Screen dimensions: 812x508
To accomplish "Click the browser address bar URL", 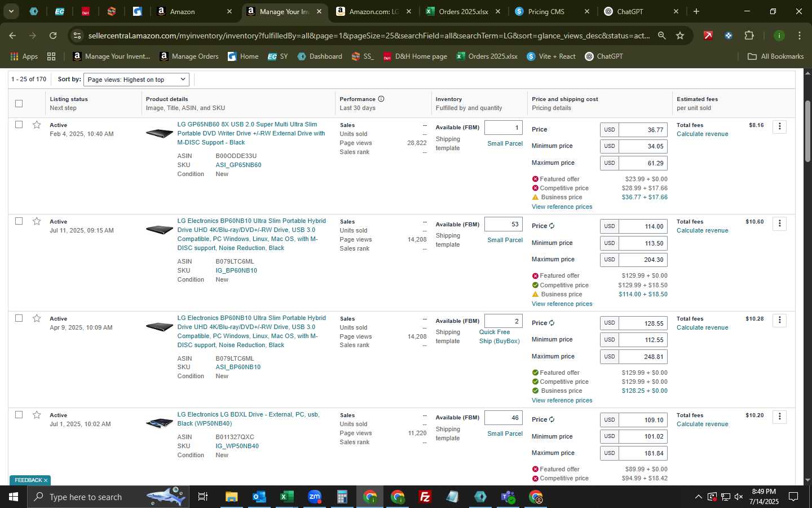I will (369, 36).
